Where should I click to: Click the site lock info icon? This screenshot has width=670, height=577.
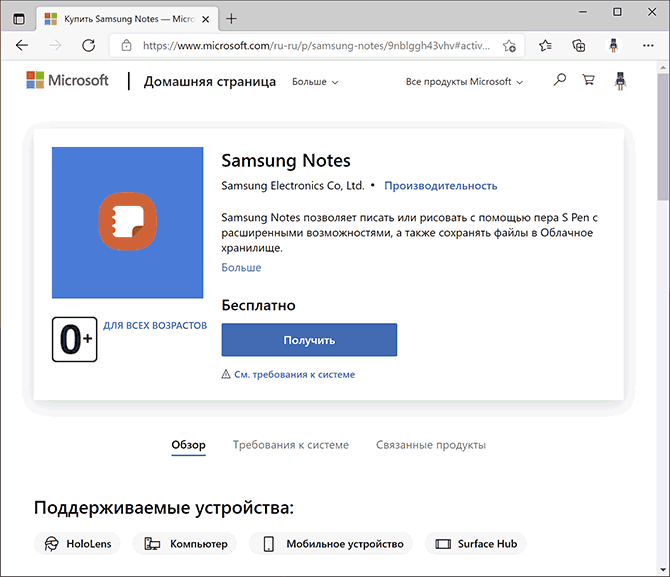pos(126,45)
